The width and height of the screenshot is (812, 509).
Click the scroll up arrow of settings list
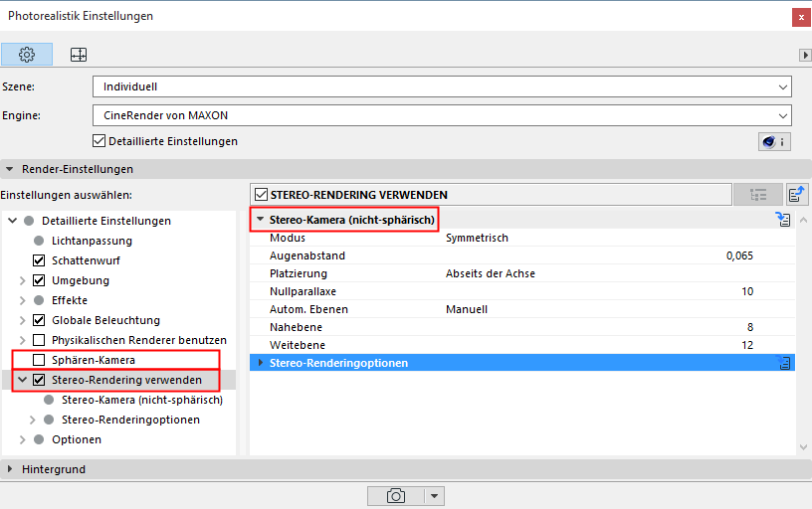tap(803, 220)
